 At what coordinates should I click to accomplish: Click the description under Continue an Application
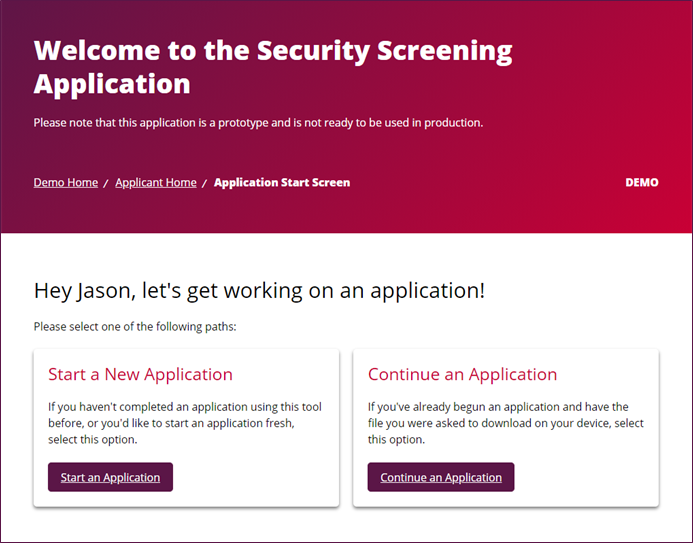point(505,423)
